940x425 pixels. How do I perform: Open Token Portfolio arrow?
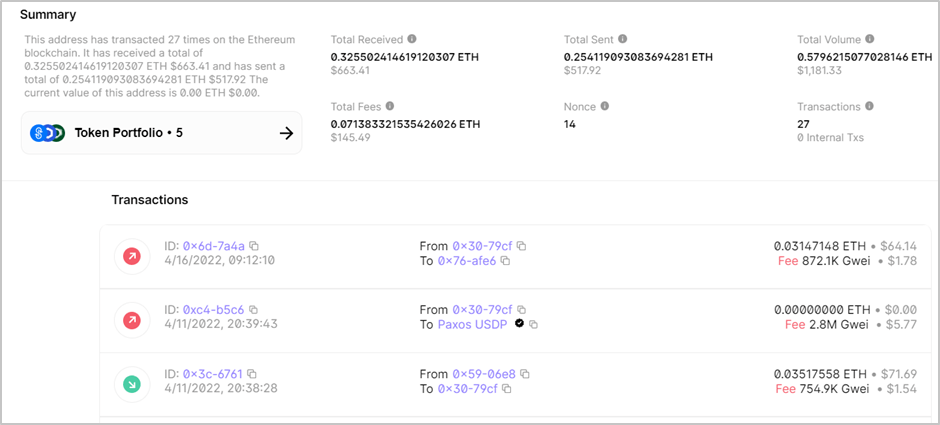[286, 132]
